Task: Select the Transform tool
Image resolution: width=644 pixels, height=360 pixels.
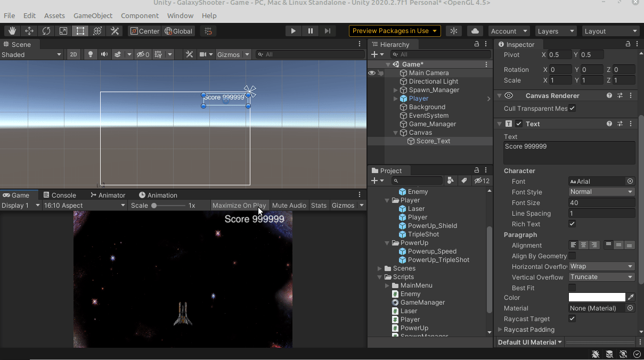Action: pyautogui.click(x=97, y=31)
